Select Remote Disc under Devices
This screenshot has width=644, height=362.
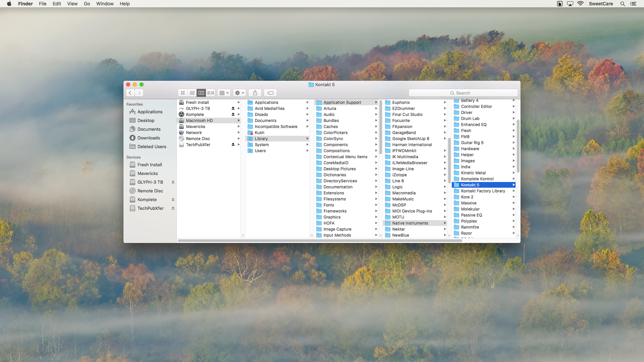pyautogui.click(x=150, y=191)
